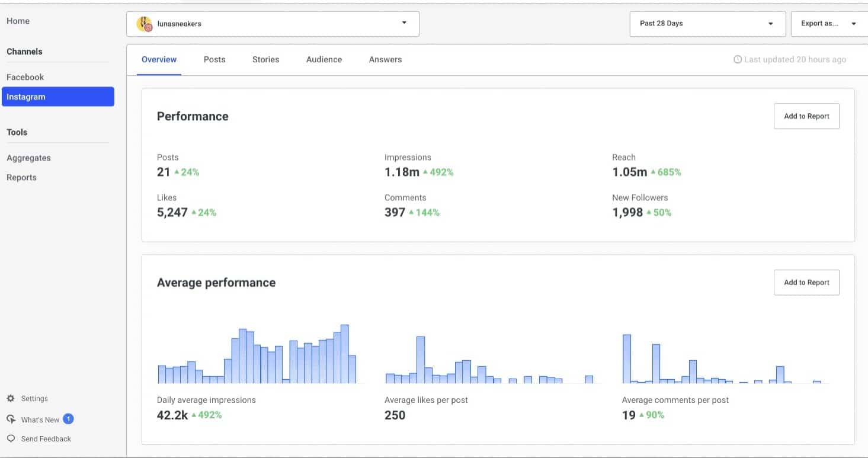Open the Audience tab
The image size is (868, 458).
click(324, 59)
